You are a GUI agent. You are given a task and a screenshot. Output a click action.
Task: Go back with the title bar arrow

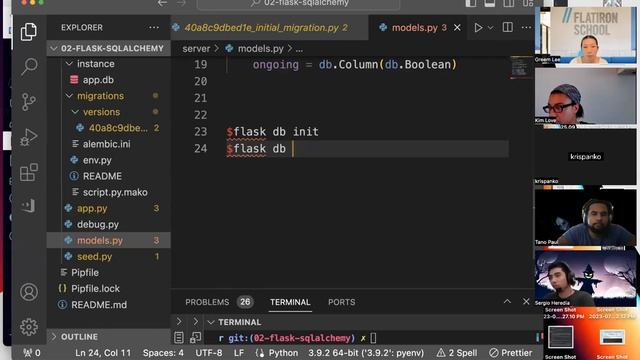[162, 3]
